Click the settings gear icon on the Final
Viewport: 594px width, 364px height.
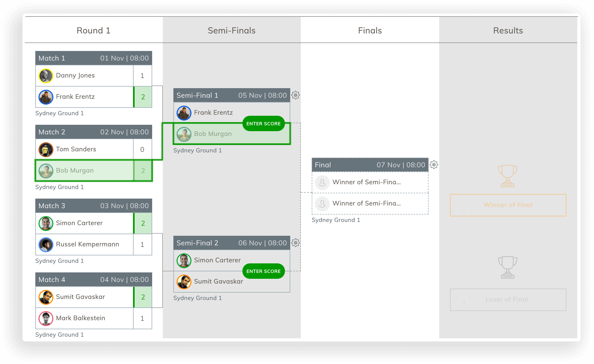click(x=434, y=165)
